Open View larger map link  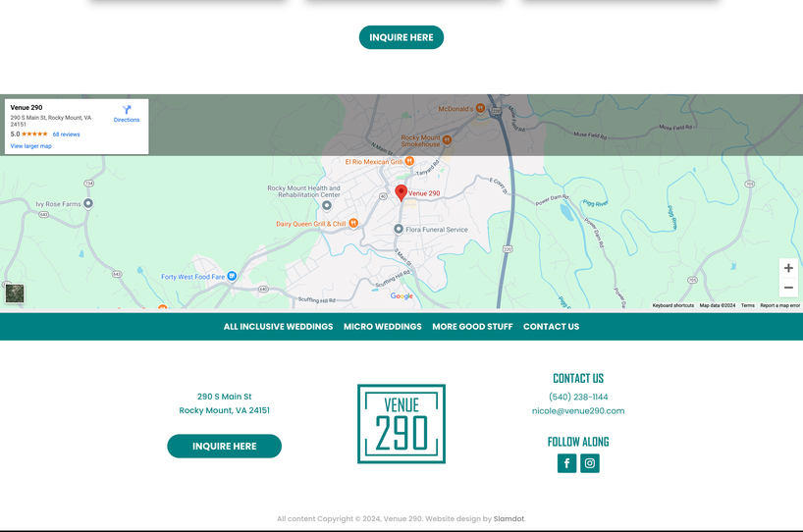[x=31, y=146]
